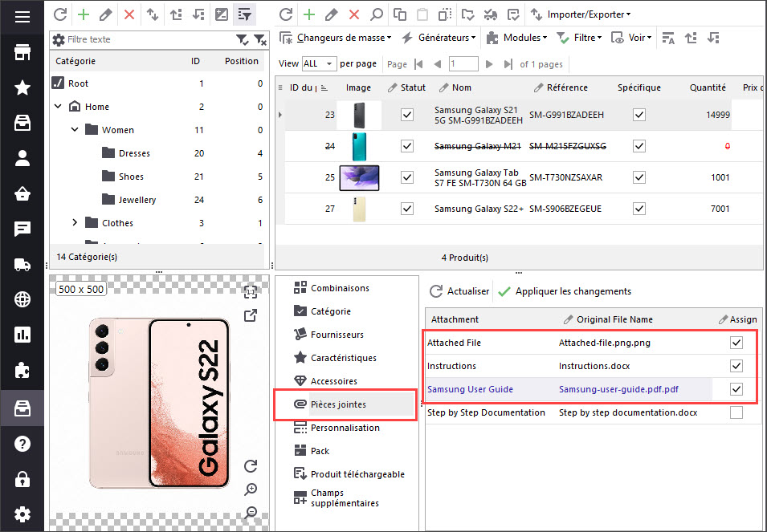Open the messages chat bubble icon
The width and height of the screenshot is (767, 532).
(x=22, y=229)
